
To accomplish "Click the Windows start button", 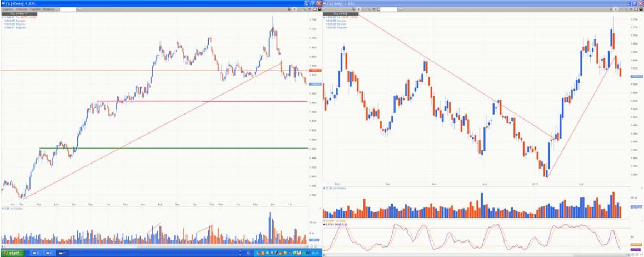I will [x=12, y=253].
